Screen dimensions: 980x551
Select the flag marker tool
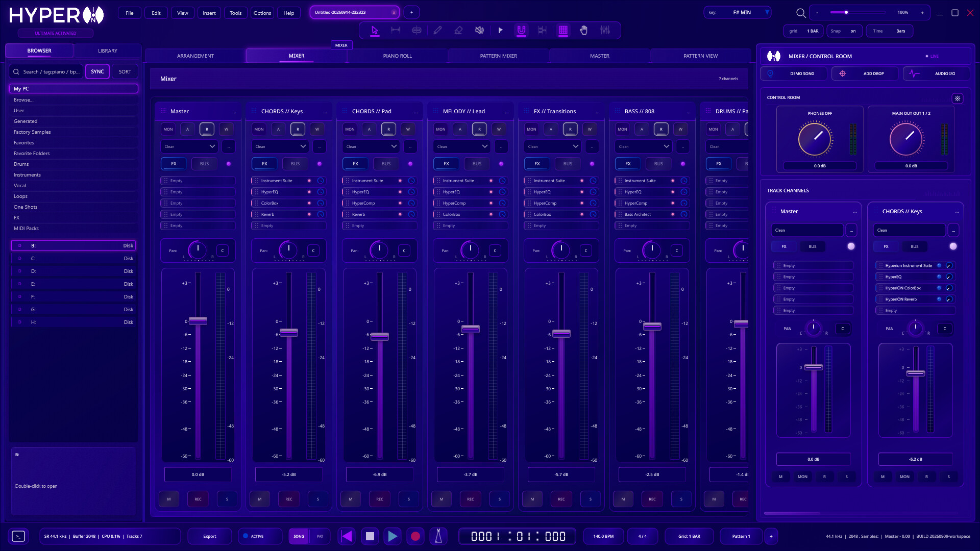[x=500, y=30]
